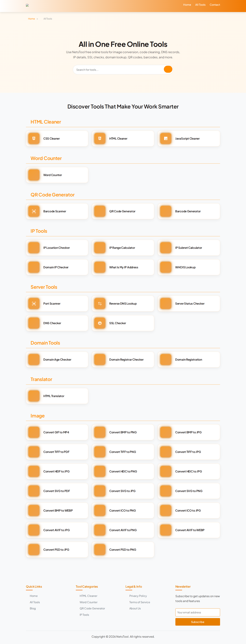Viewport: 246px width, 644px height.
Task: Open Convert HEIC to PNG tool
Action: click(123, 471)
